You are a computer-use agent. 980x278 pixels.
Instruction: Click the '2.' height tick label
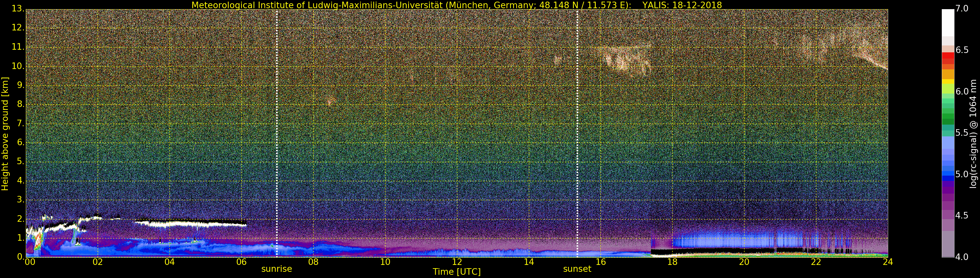pyautogui.click(x=21, y=218)
